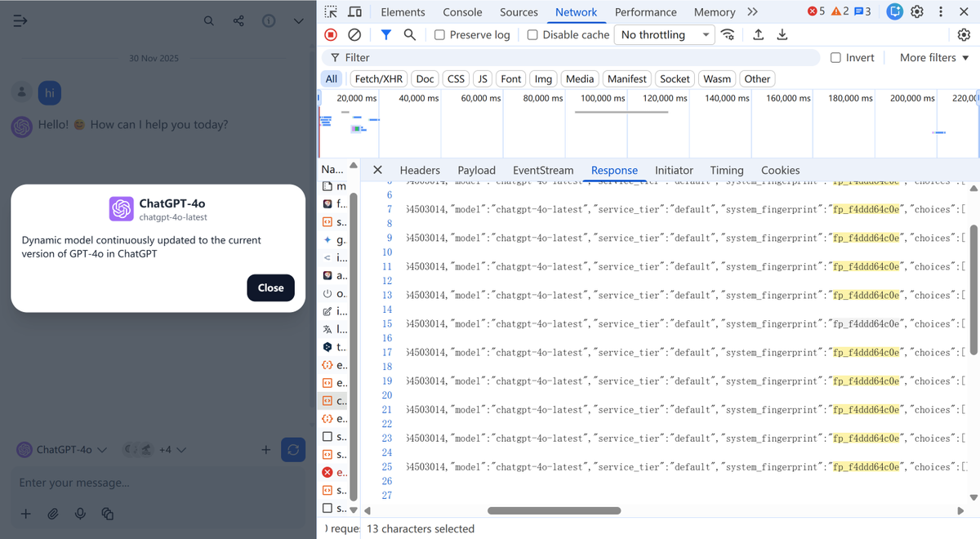Filter requests by Img type
This screenshot has width=980, height=539.
(543, 79)
